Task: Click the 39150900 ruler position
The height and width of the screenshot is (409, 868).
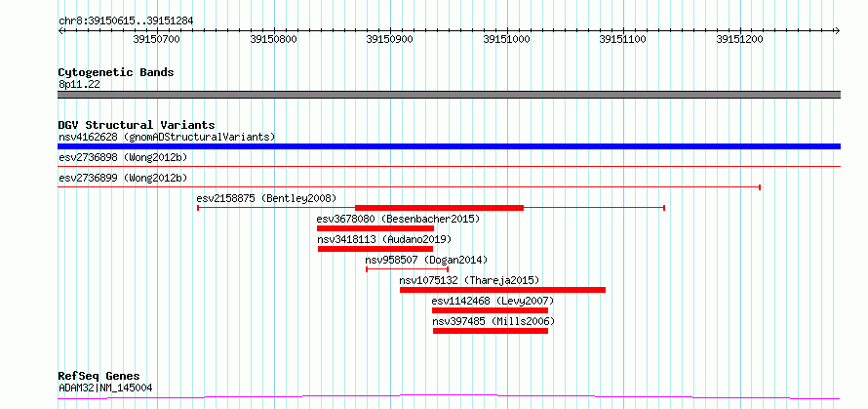Action: coord(390,39)
